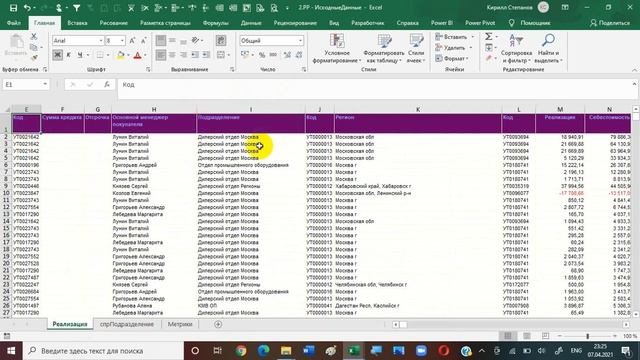Open Conditional Formatting (Условное форматирование)

[337, 49]
